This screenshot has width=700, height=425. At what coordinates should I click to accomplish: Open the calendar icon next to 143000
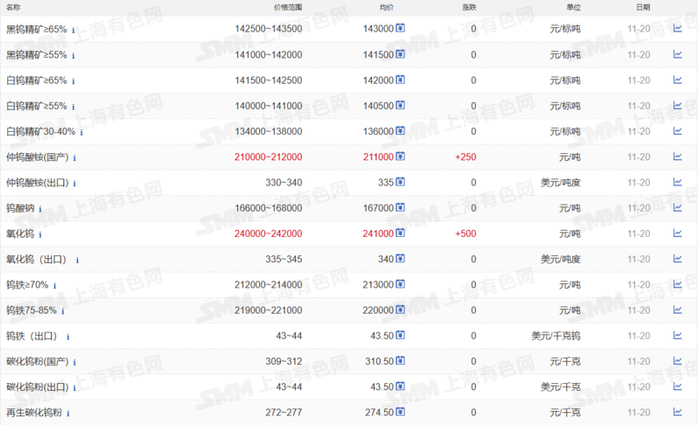400,28
